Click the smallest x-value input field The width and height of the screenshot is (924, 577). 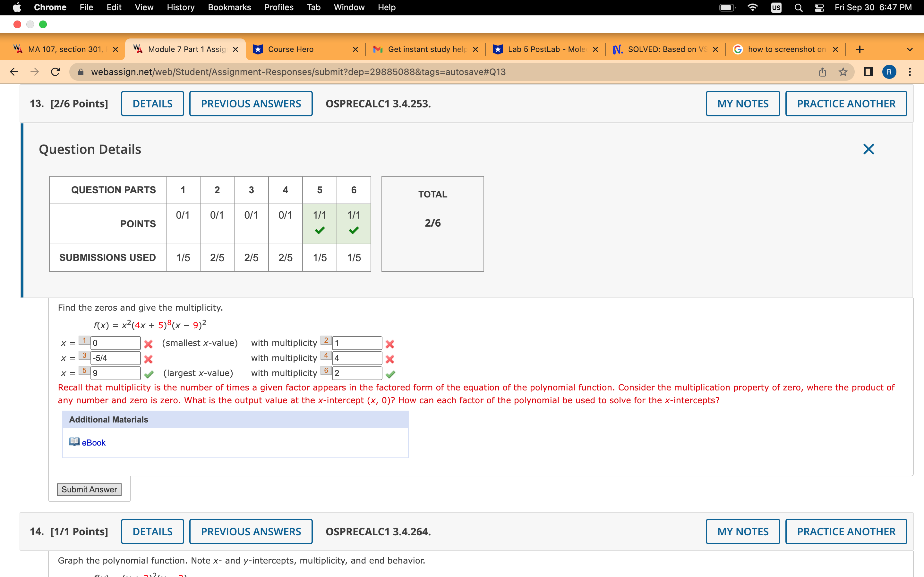pos(115,343)
